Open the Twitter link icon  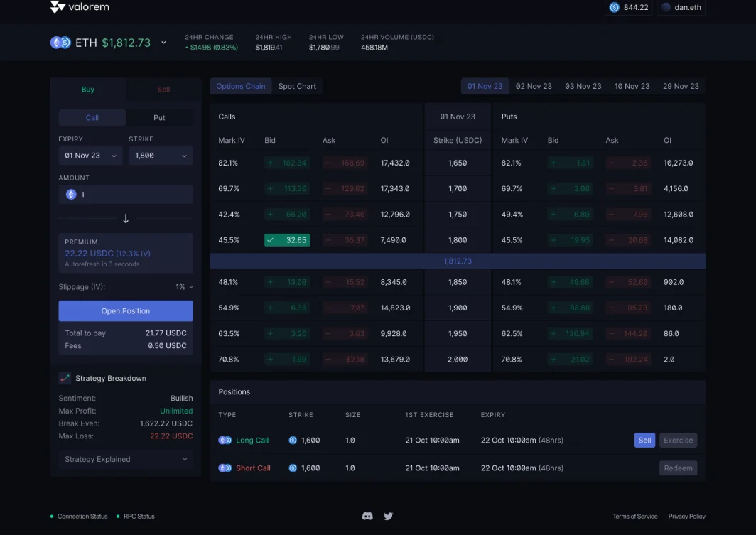point(388,517)
